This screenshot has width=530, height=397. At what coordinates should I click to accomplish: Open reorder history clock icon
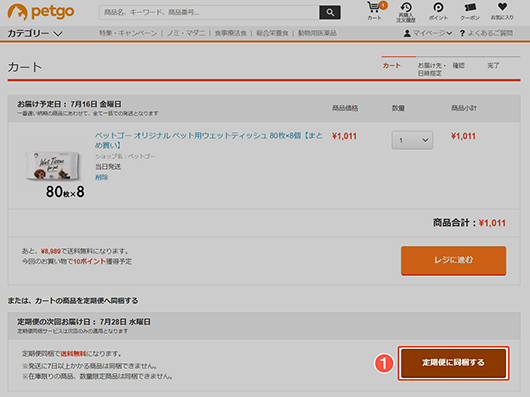pyautogui.click(x=406, y=11)
